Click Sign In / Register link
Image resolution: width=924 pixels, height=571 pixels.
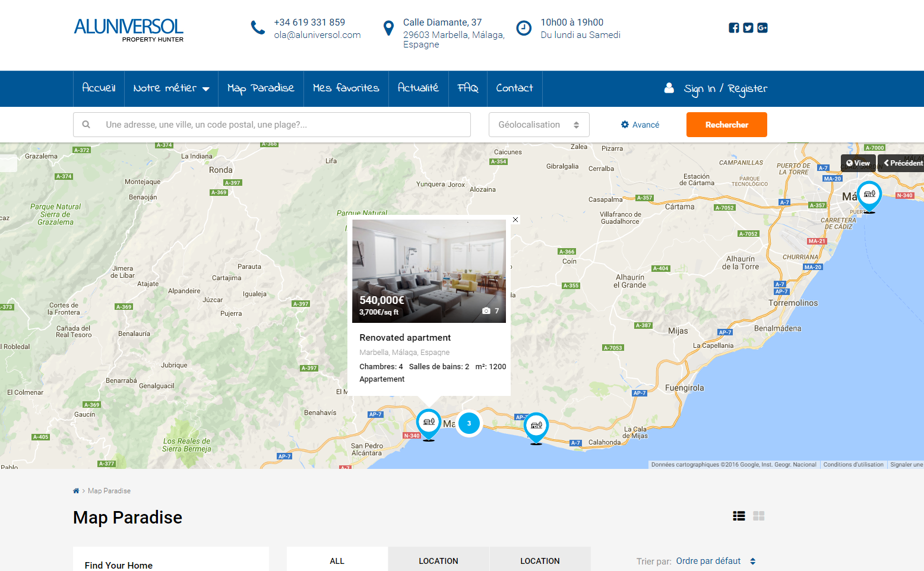tap(726, 88)
